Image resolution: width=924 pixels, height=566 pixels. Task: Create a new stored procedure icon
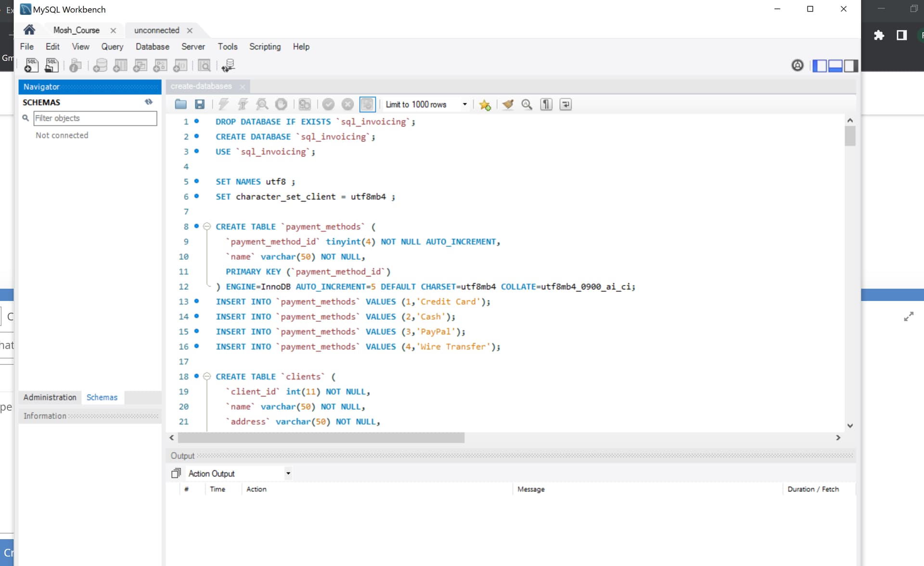point(160,65)
